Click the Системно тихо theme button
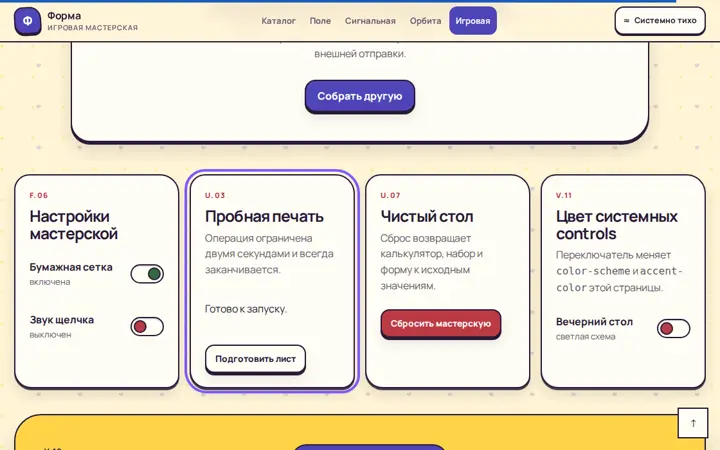 pos(660,21)
